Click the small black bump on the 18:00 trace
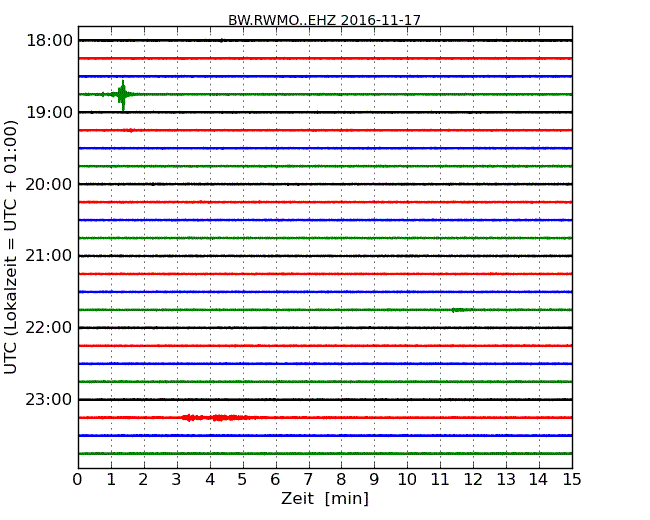This screenshot has height=520, width=650. click(x=222, y=40)
